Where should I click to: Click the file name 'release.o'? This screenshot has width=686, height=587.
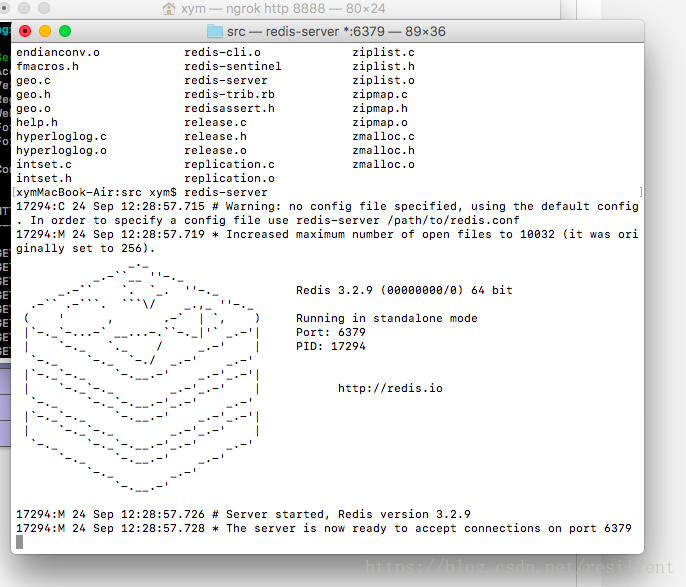216,150
